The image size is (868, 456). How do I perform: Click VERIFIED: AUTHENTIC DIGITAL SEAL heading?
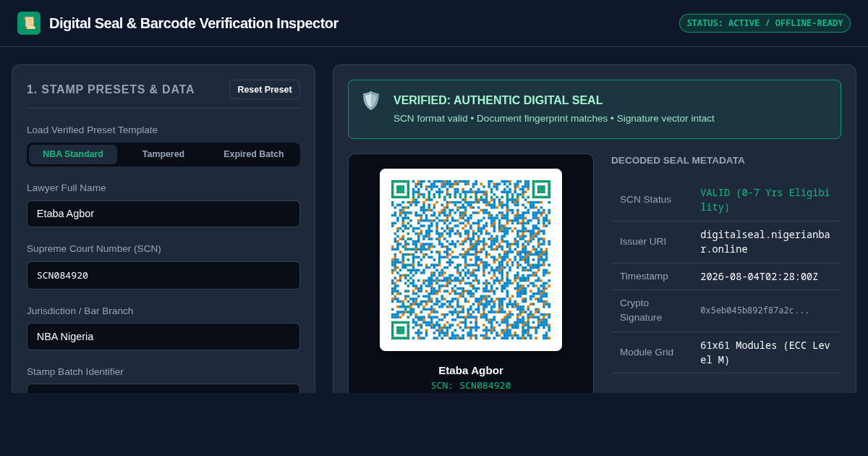[x=498, y=101]
